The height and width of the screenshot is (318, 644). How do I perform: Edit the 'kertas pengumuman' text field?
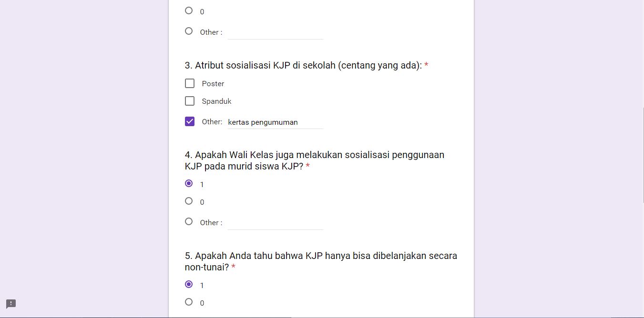coord(275,122)
